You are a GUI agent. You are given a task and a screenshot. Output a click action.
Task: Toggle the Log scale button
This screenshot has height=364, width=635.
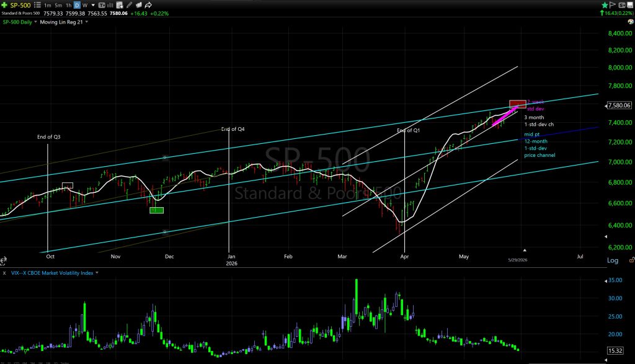612,260
